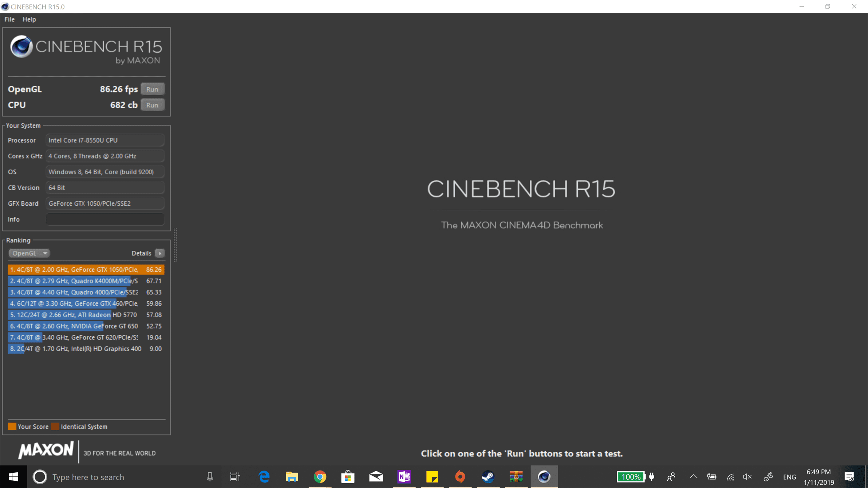868x488 pixels.
Task: Select ranking row Intel HD Graphics 9.00
Action: (86, 349)
